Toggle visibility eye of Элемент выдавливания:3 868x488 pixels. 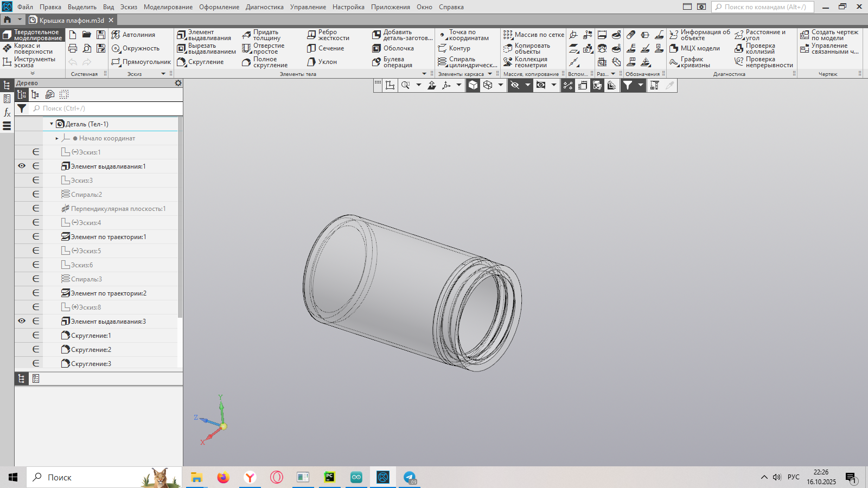pyautogui.click(x=22, y=321)
